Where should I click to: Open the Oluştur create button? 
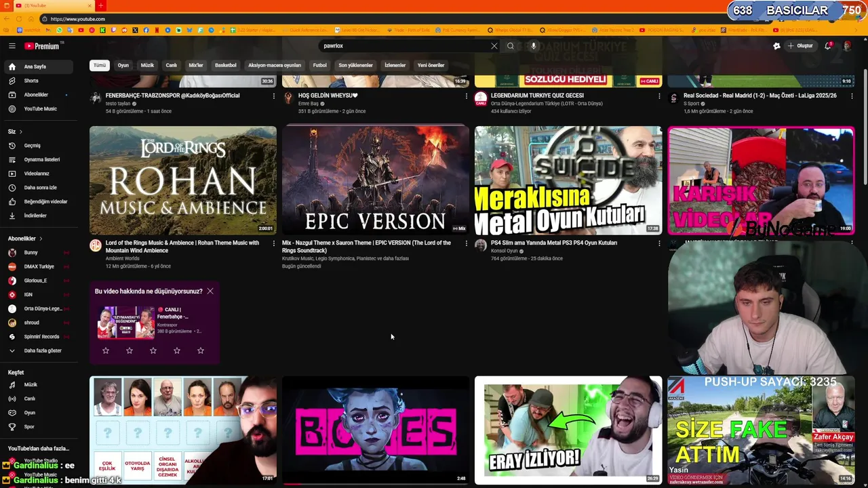point(800,46)
